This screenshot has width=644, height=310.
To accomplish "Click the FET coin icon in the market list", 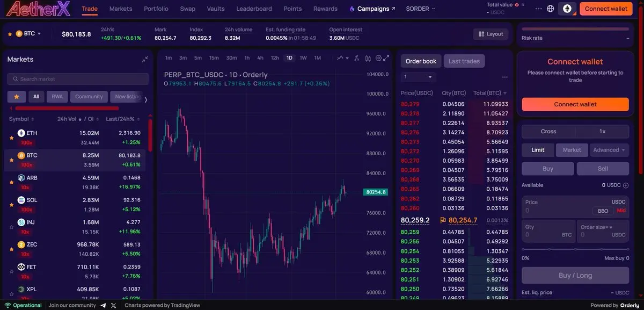I will (21, 266).
